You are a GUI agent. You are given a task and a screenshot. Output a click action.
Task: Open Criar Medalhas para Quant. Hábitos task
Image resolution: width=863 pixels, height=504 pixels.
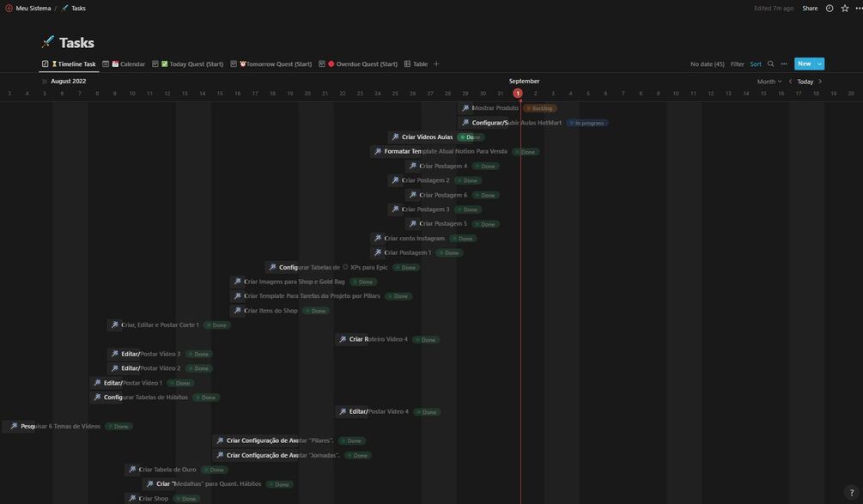point(209,484)
